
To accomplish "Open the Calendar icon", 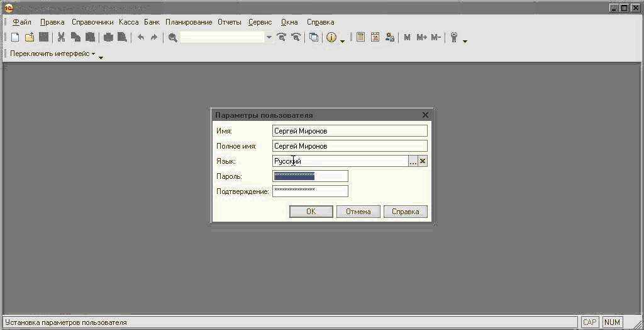I will tap(375, 37).
